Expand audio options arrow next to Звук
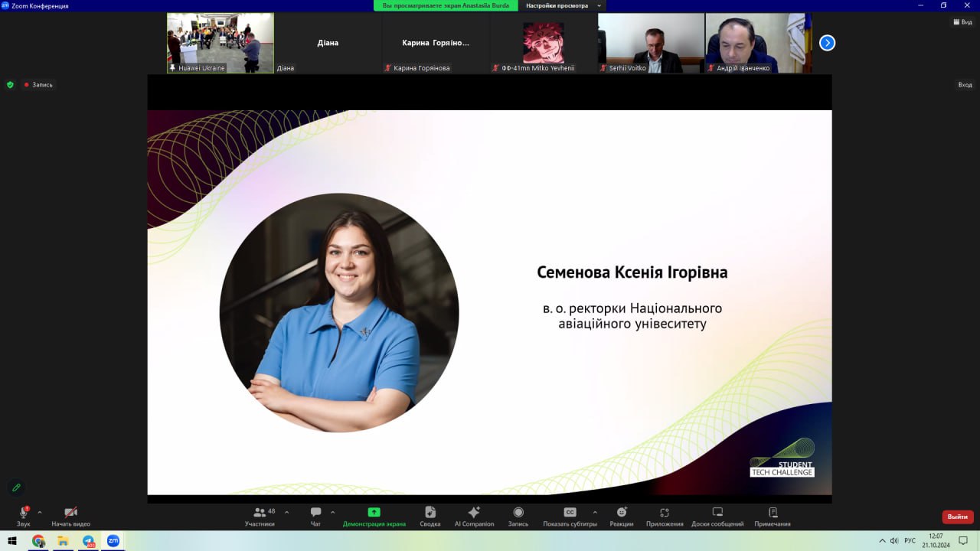The width and height of the screenshot is (980, 551). pos(40,512)
